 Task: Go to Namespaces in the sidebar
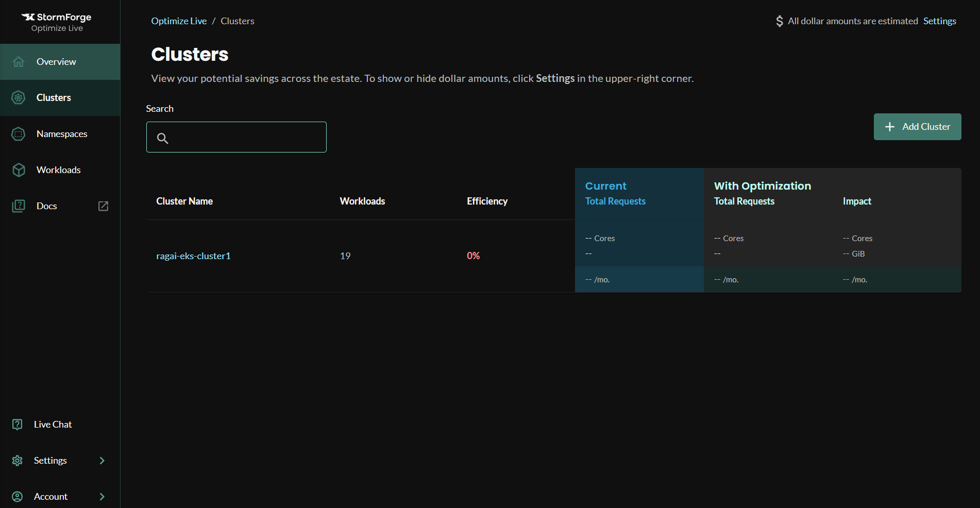pos(60,134)
